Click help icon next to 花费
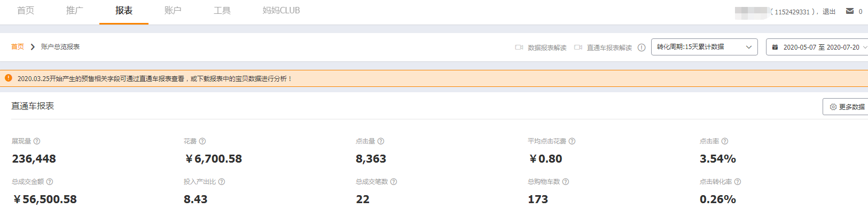868x217 pixels. (x=202, y=141)
